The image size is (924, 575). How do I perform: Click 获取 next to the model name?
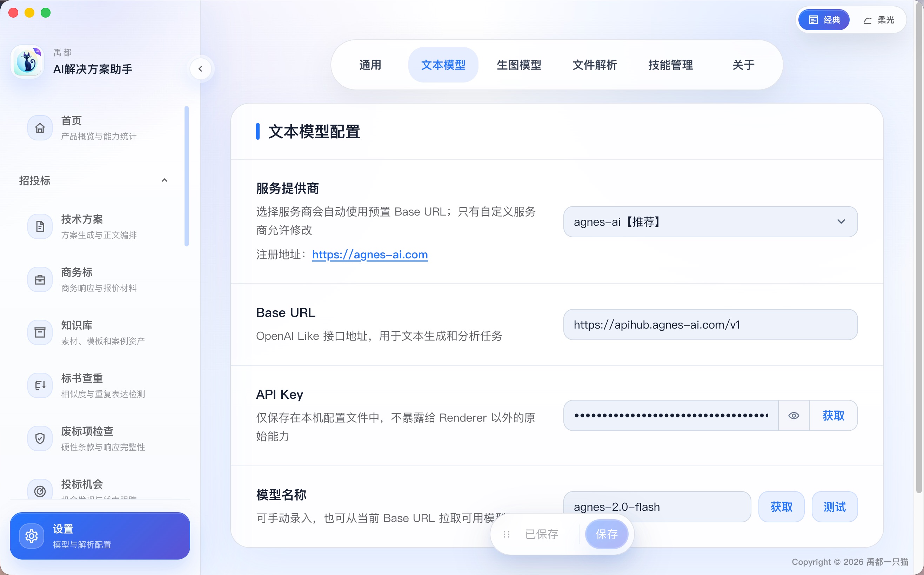[x=781, y=507]
